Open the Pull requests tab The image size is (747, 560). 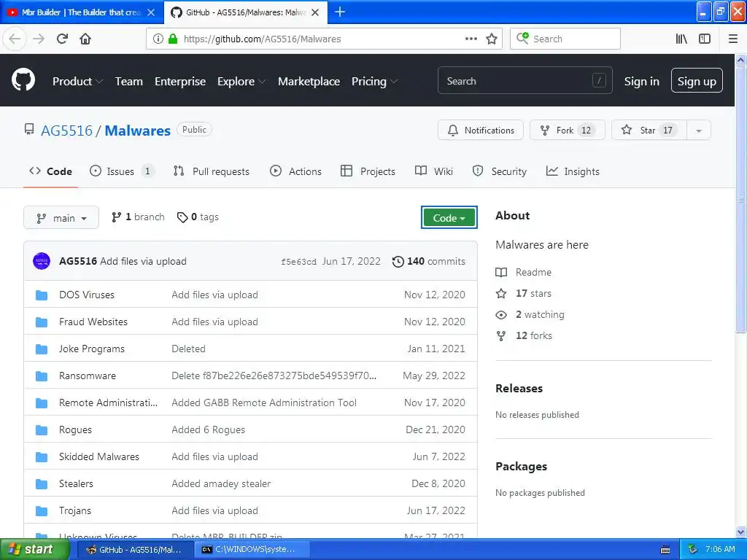click(212, 171)
